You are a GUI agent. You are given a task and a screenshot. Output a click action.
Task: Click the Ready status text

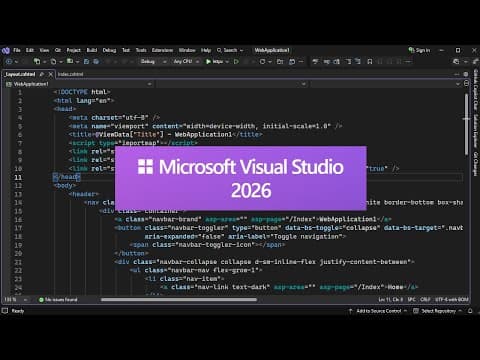tap(18, 311)
